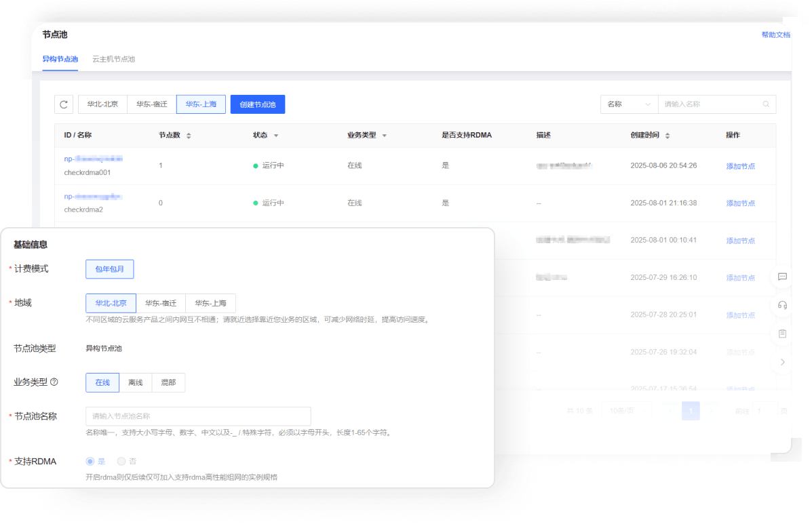
Task: Open the survey clipboard icon on the right
Action: [781, 333]
